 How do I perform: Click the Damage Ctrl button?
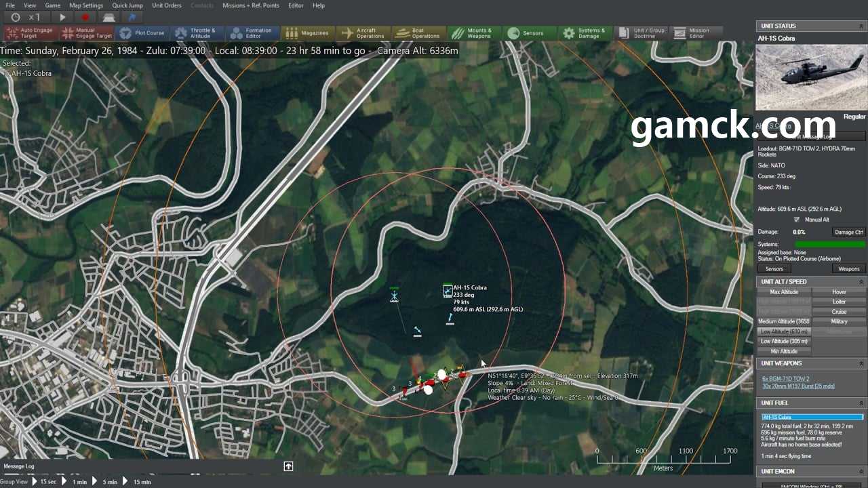click(x=849, y=232)
